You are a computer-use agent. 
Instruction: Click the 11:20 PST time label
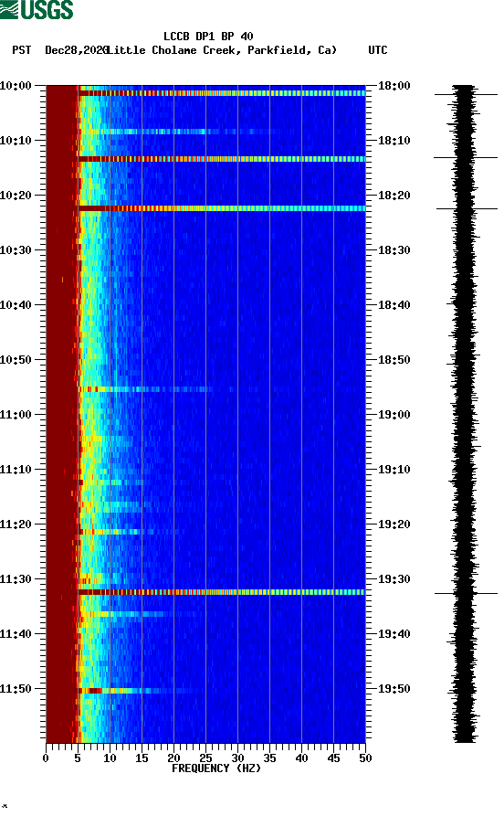16,525
